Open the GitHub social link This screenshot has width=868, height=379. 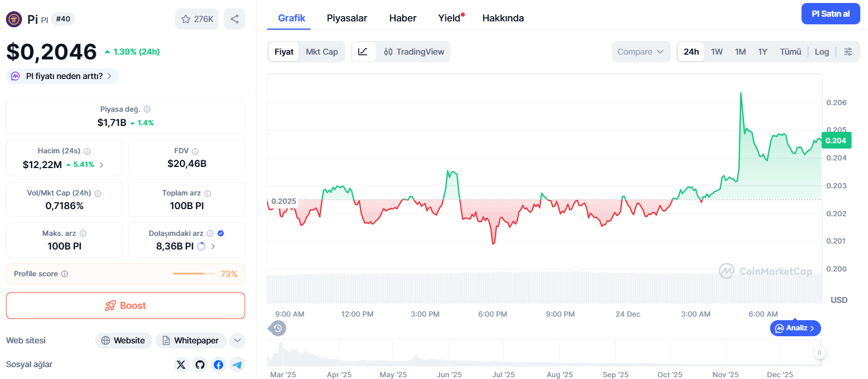[200, 365]
